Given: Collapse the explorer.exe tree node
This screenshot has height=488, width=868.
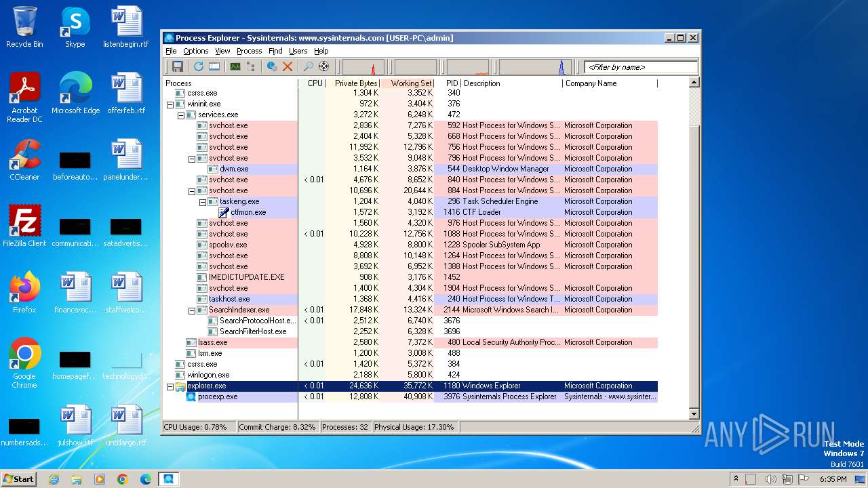Looking at the screenshot, I should point(170,386).
